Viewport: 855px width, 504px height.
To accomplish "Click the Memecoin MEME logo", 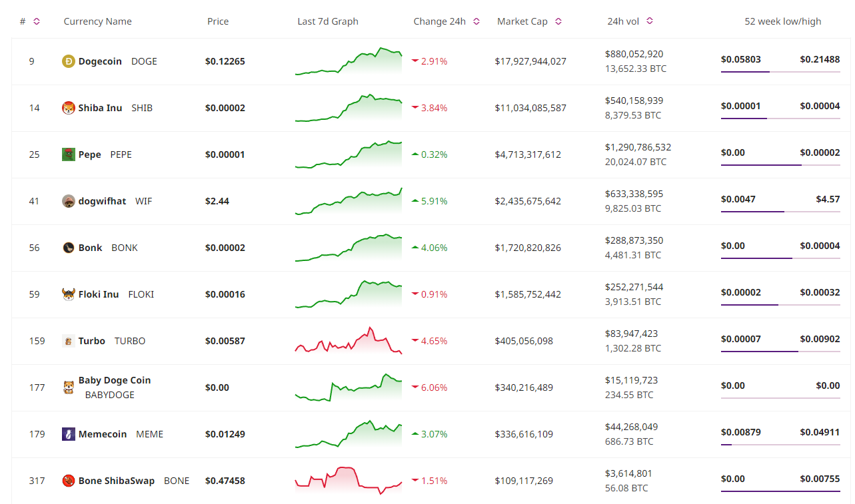I will pyautogui.click(x=70, y=434).
